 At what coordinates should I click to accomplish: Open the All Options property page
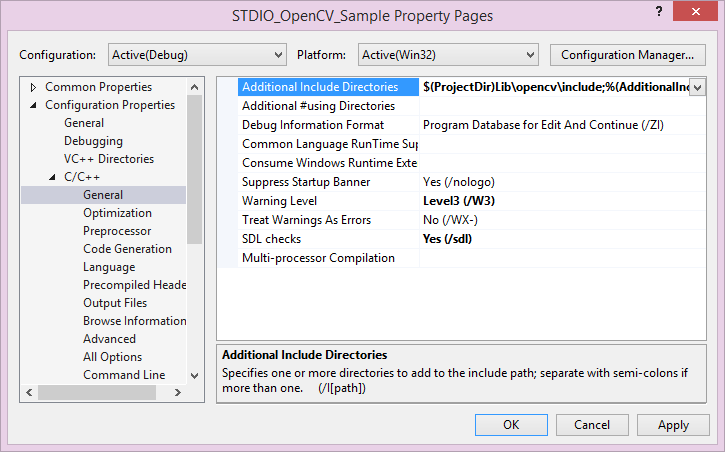click(x=112, y=357)
